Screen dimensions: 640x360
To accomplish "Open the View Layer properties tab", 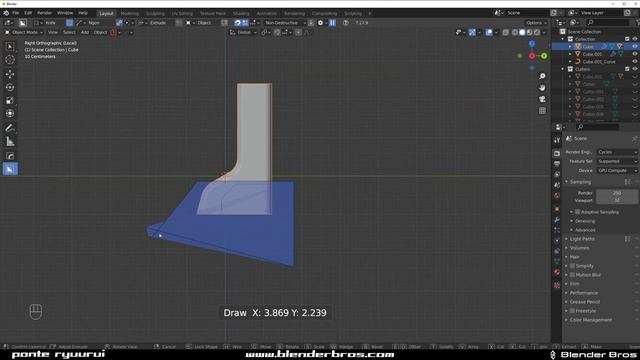I will pos(557,175).
